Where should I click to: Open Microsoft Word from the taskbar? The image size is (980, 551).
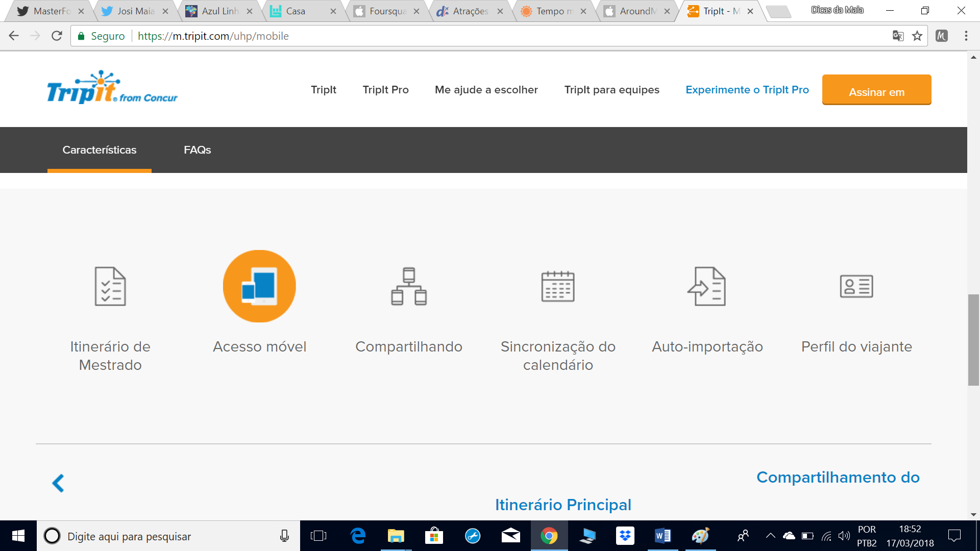663,536
